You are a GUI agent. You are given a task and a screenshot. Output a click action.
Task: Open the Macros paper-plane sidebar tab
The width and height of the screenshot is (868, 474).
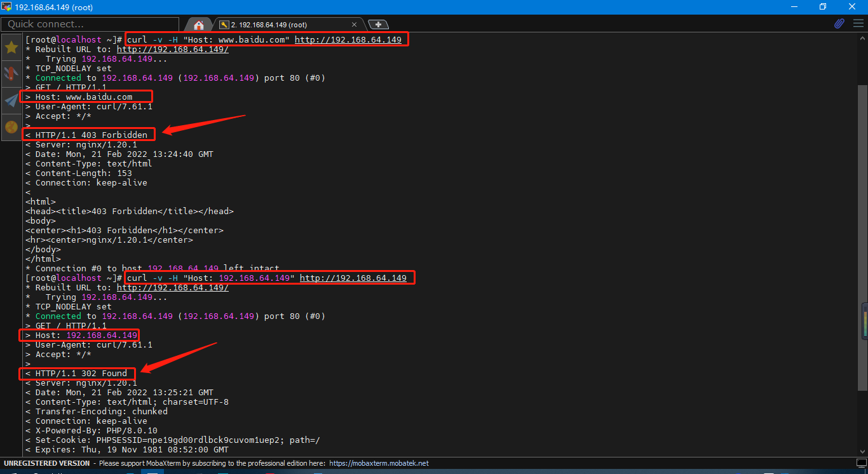pyautogui.click(x=11, y=100)
